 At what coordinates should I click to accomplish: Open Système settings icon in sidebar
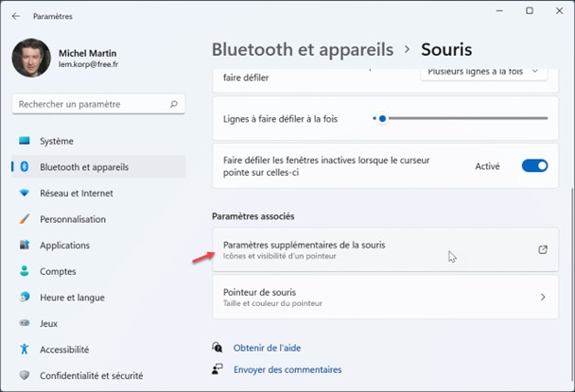(25, 142)
